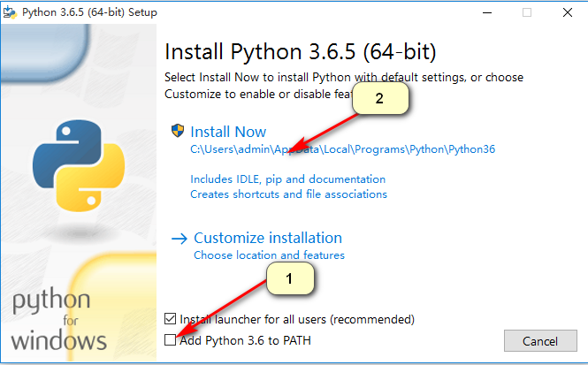Click 'Creates shortcuts and file associations' text
The width and height of the screenshot is (588, 365).
pyautogui.click(x=288, y=194)
